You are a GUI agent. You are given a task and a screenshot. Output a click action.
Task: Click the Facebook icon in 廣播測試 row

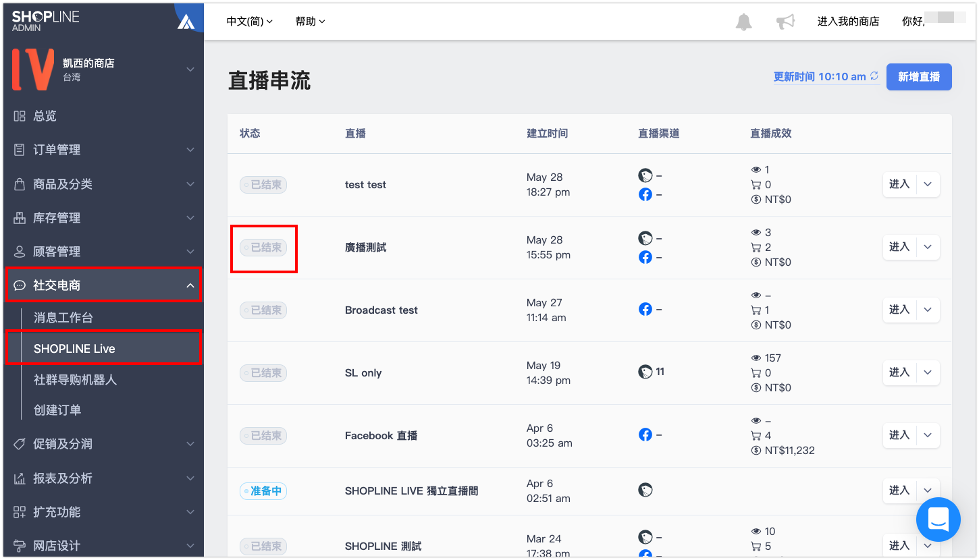click(645, 257)
